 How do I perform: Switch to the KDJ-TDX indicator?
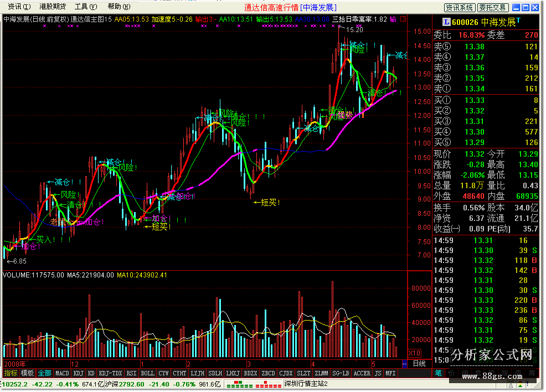pyautogui.click(x=110, y=373)
